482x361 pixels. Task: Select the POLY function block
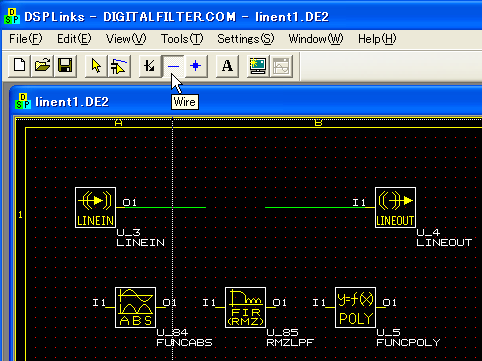(x=355, y=307)
